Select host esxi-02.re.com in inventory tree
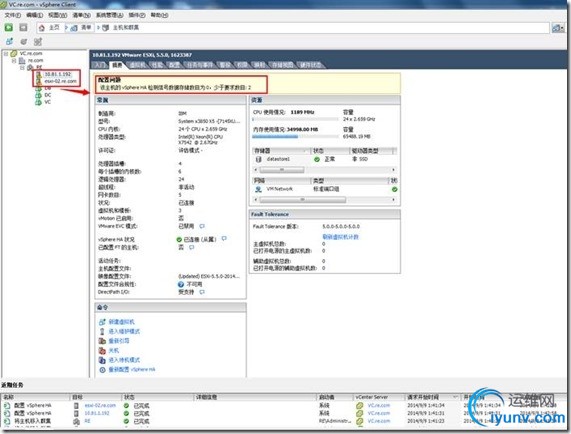 (60, 81)
